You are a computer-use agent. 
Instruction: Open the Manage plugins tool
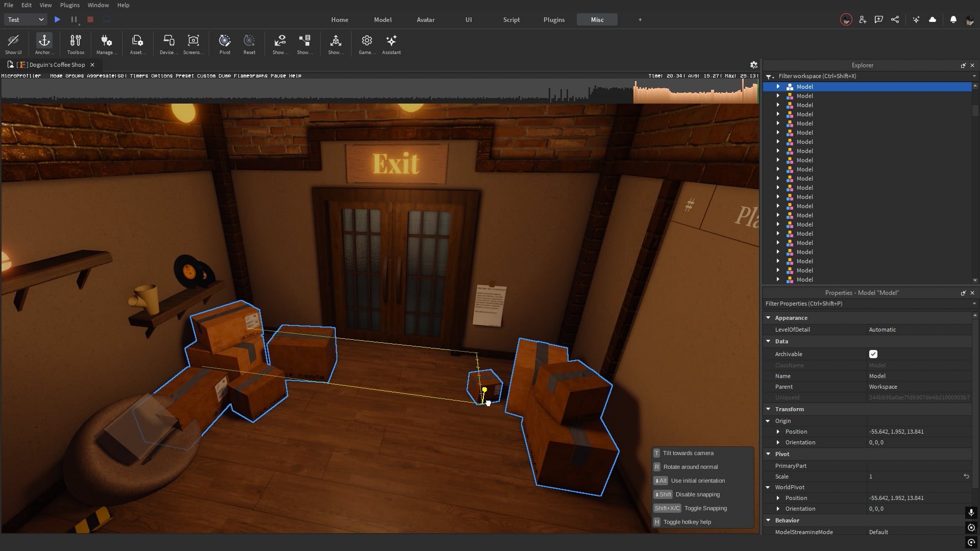107,44
